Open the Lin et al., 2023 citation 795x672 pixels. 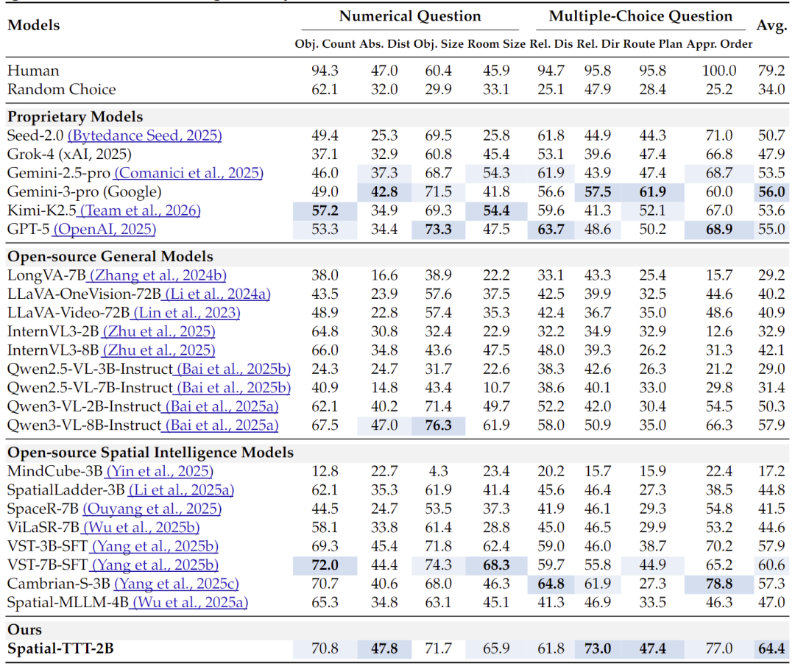(186, 314)
